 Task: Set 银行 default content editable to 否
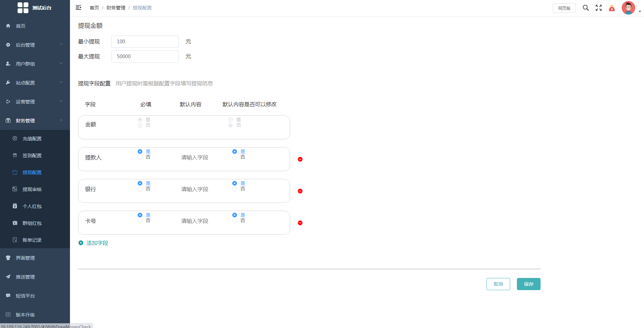coord(235,189)
